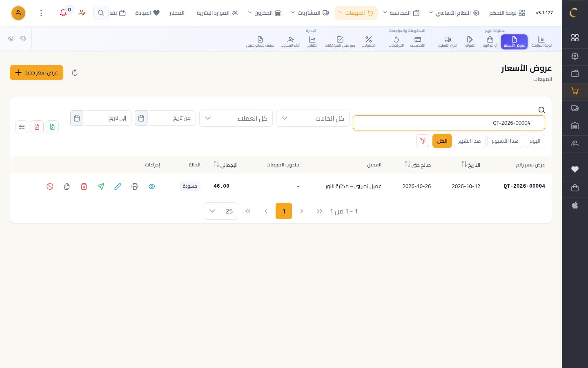
Task: Open التحصيلات ribbon item
Action: point(418,42)
